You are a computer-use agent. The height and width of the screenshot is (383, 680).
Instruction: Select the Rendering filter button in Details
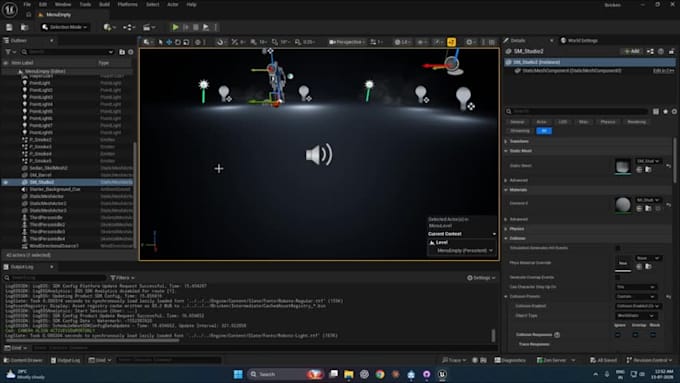coord(637,122)
